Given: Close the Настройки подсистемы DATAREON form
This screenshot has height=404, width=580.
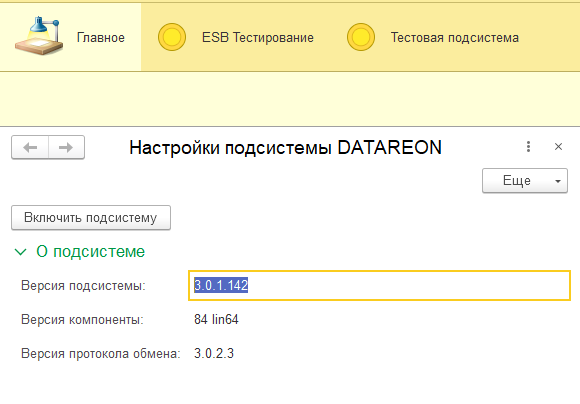Looking at the screenshot, I should pos(558,147).
